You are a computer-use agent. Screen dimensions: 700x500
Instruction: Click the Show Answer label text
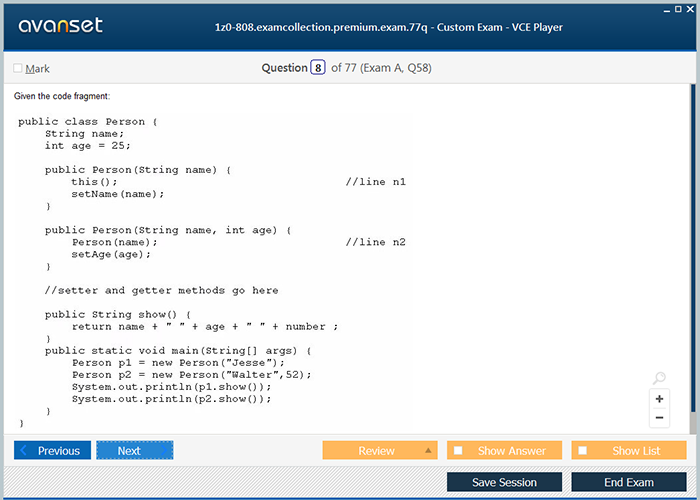coord(512,451)
